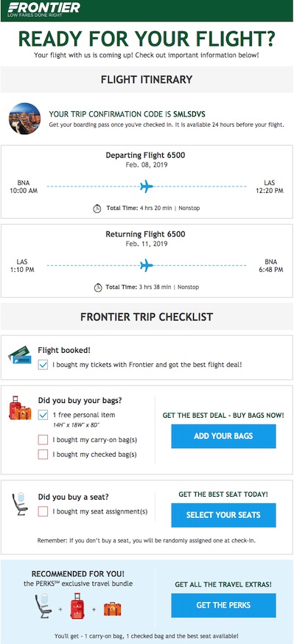Click the stopwatch icon beside 4 hrs 20 min
Viewport: 294px width, 644px height.
[97, 209]
